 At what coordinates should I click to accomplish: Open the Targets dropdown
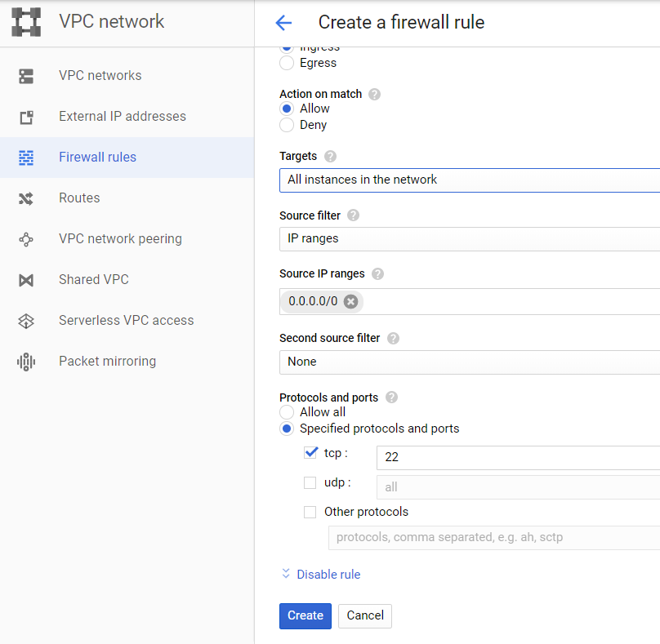(470, 180)
